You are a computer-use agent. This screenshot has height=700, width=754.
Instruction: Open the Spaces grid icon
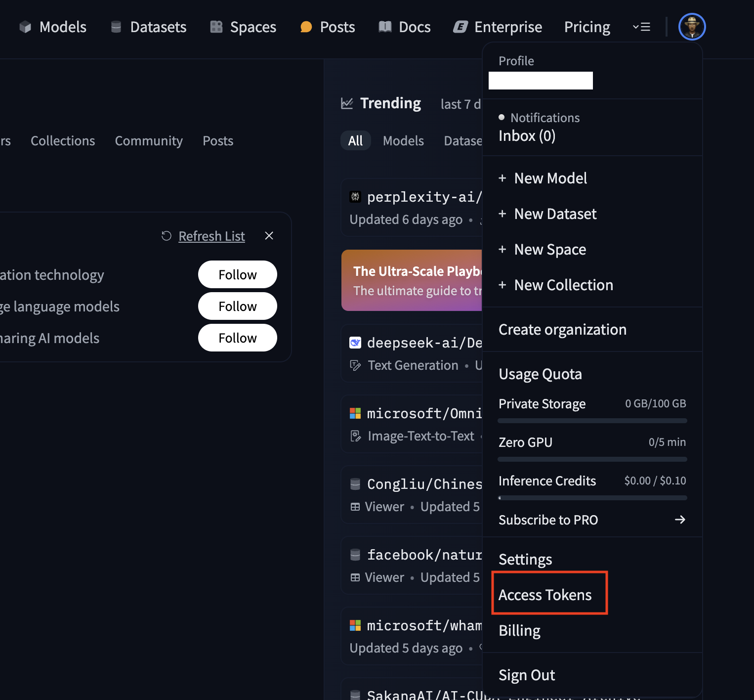click(x=216, y=27)
